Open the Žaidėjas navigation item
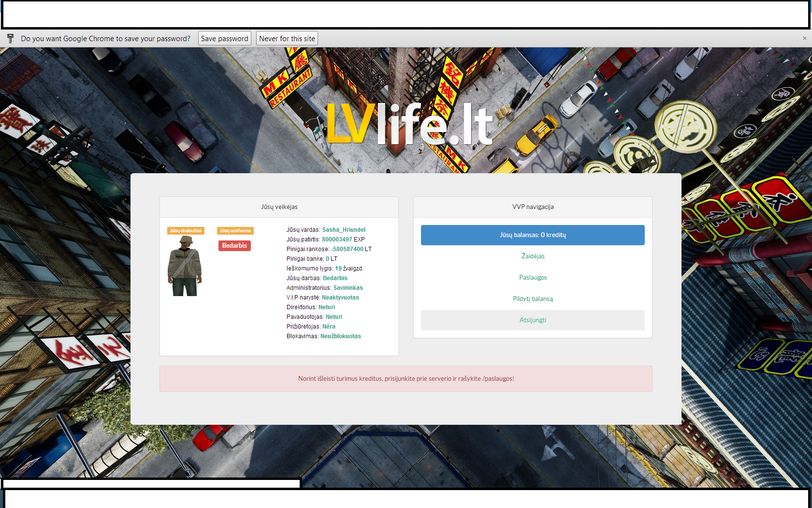The image size is (812, 508). point(533,256)
